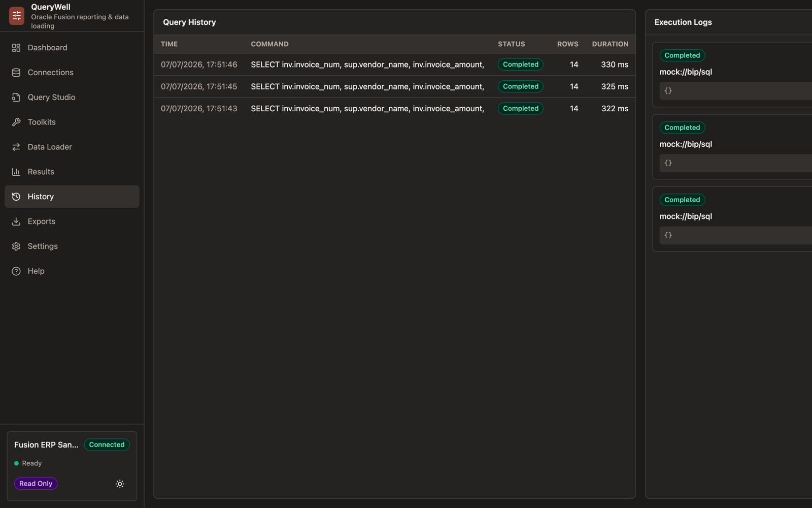Open Query Studio
The image size is (812, 508).
click(x=72, y=98)
